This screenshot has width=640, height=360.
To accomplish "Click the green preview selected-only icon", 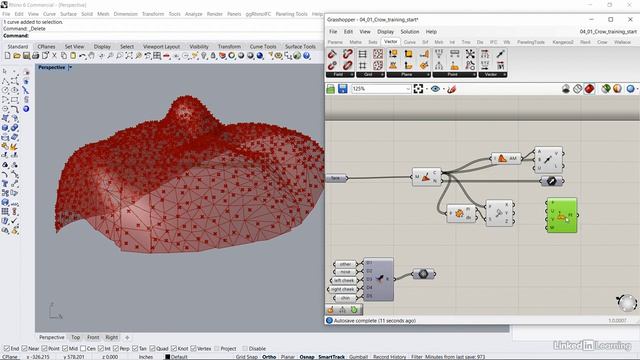I will point(606,89).
